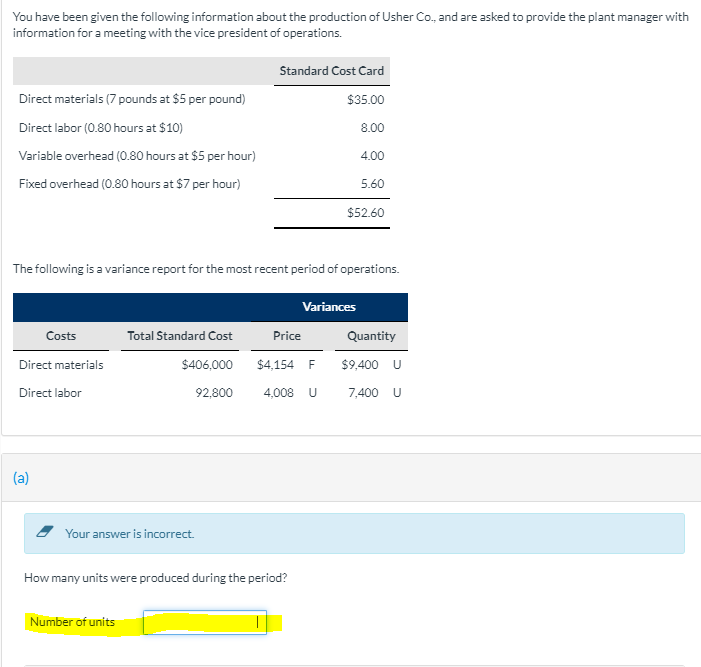
Task: Click 'Direct labor' in variance report
Action: click(x=50, y=393)
